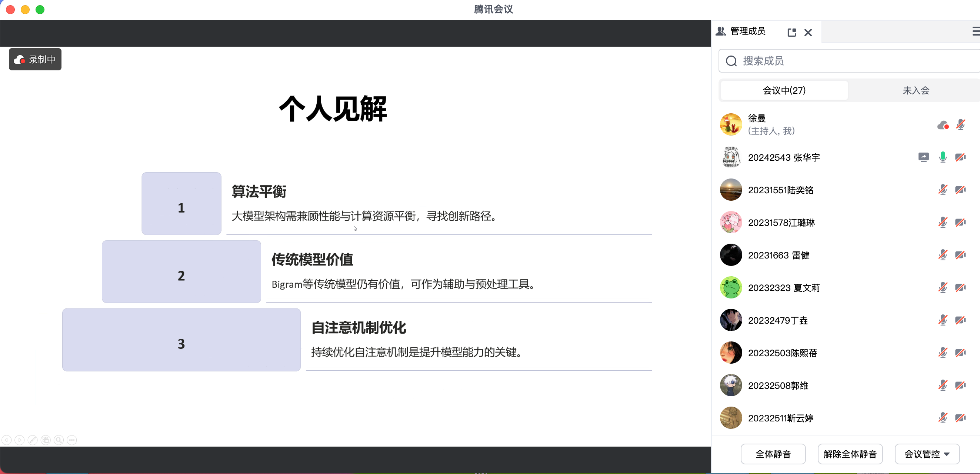Toggle camera for 20232323 夏文莉
The height and width of the screenshot is (474, 980).
pos(960,288)
